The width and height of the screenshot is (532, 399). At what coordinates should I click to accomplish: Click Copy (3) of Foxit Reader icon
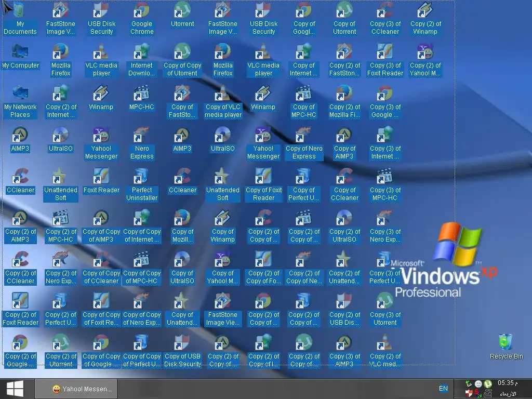[385, 60]
